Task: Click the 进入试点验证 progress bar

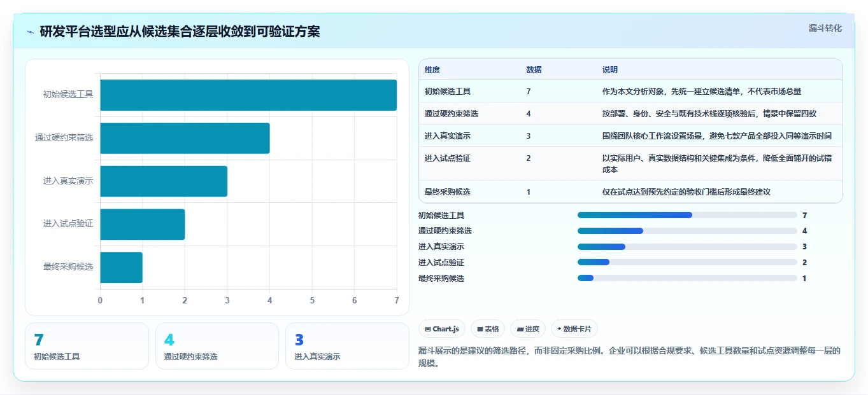Action: [687, 262]
